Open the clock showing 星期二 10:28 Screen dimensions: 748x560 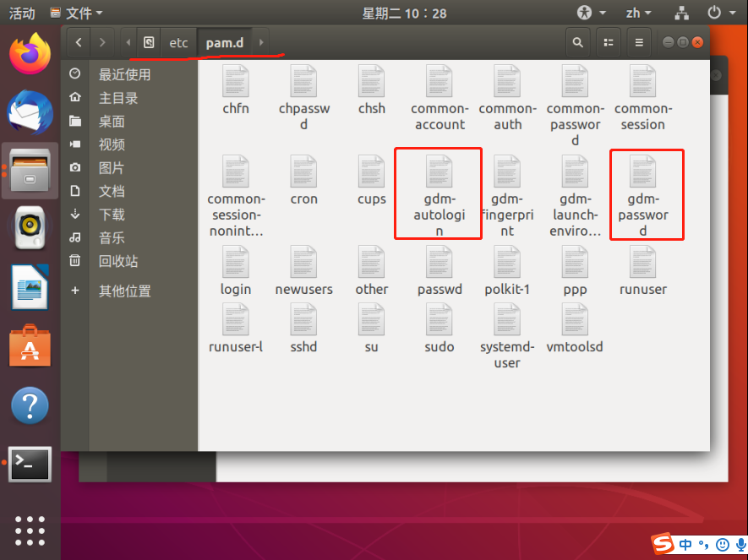coord(404,13)
